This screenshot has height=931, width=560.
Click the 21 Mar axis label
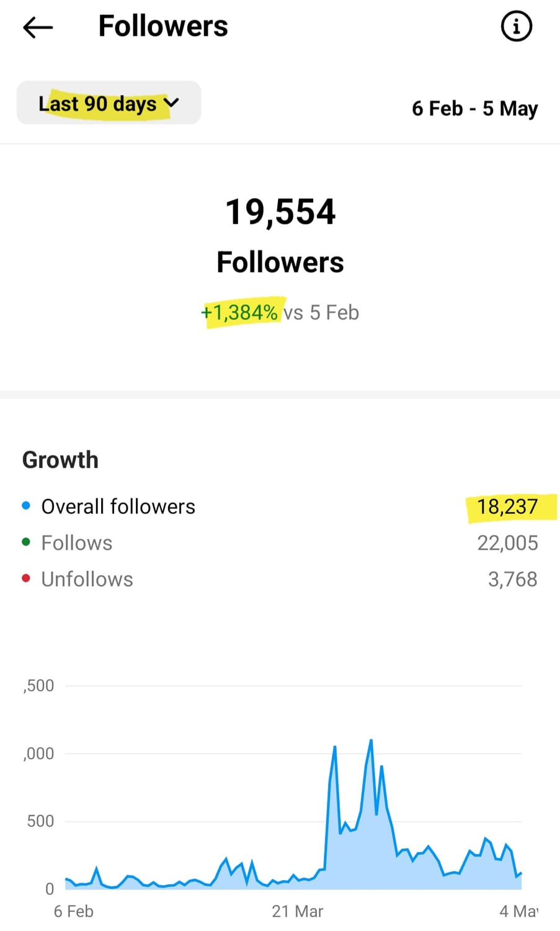(298, 911)
